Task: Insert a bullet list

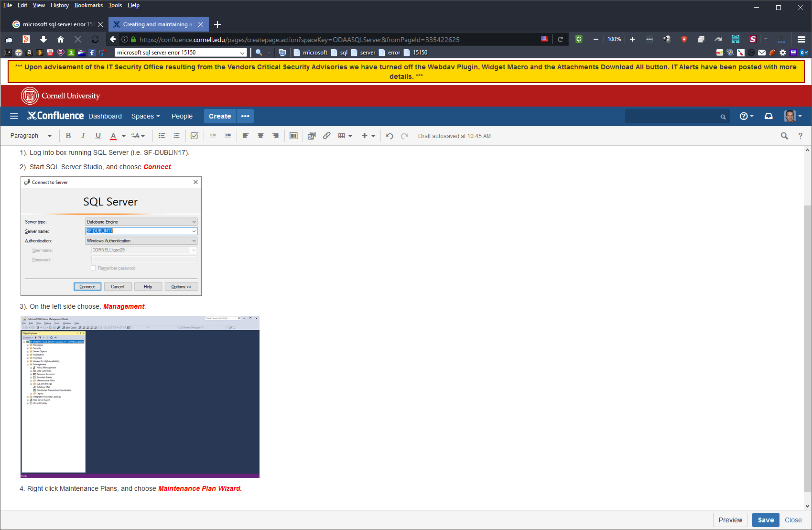Action: [x=162, y=136]
